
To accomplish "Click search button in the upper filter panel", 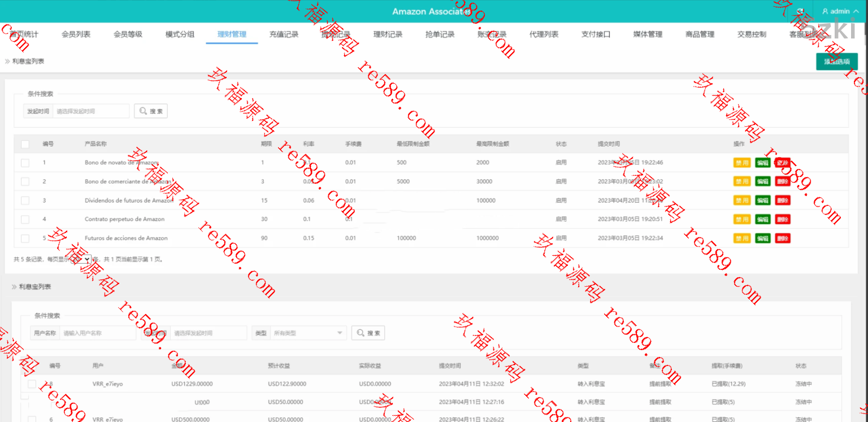I will coord(151,111).
